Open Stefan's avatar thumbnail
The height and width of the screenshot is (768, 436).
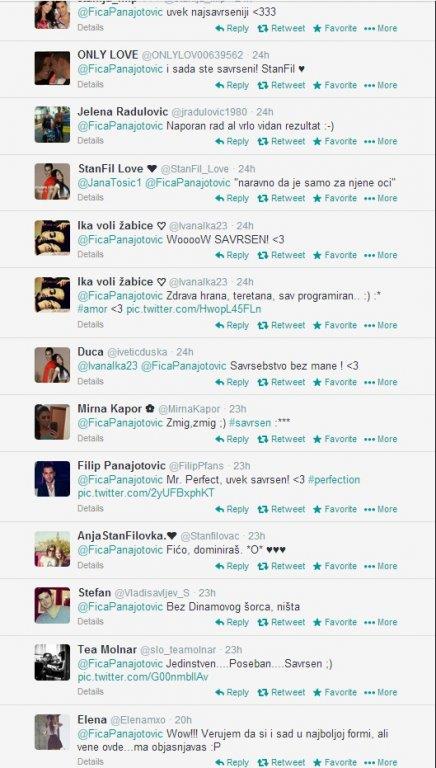(x=52, y=605)
